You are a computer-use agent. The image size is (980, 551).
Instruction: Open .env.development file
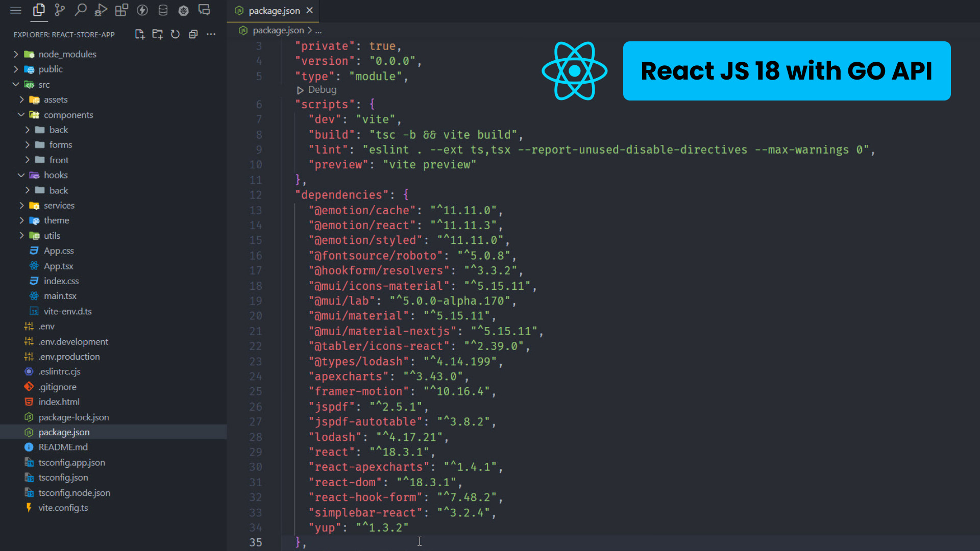click(73, 341)
